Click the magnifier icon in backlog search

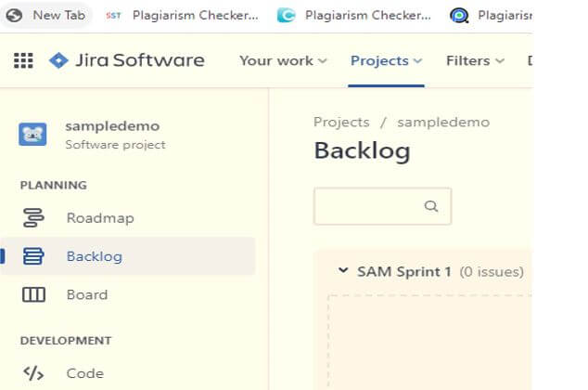[x=430, y=206]
